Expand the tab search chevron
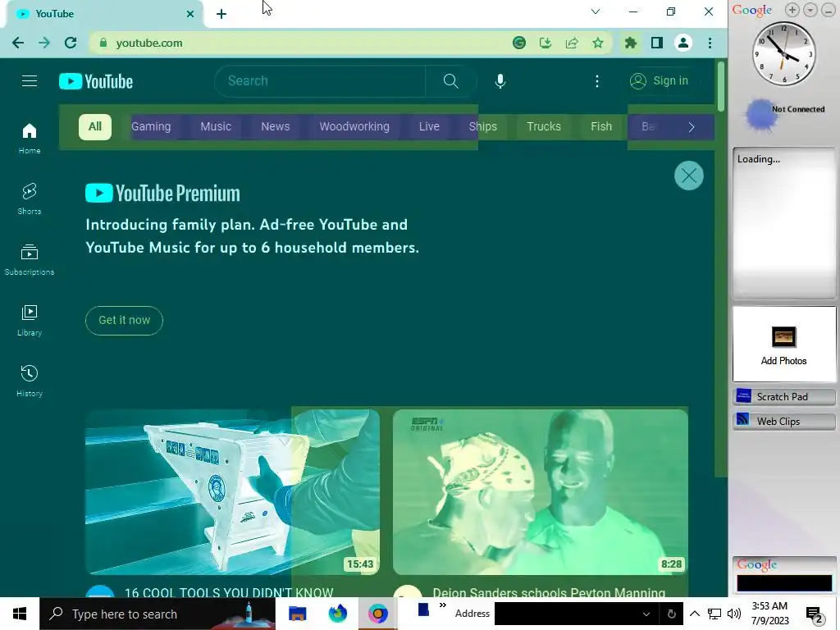 596,11
